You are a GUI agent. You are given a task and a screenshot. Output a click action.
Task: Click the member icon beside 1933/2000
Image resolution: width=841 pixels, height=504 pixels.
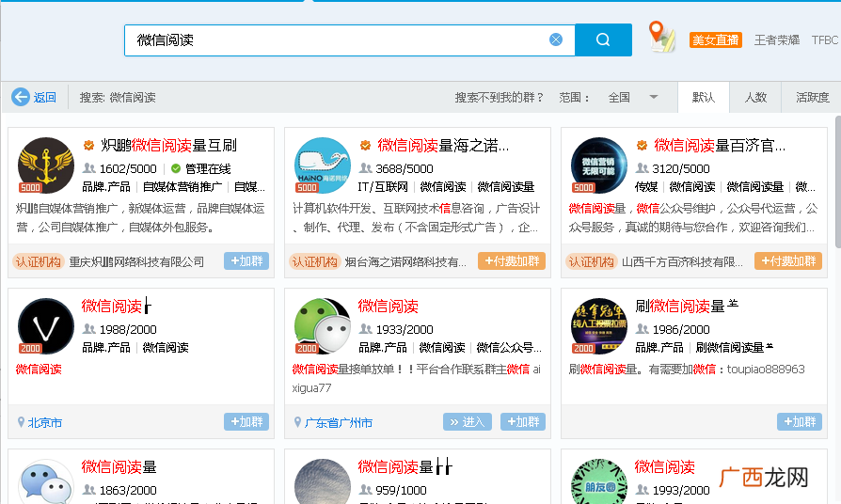[366, 329]
